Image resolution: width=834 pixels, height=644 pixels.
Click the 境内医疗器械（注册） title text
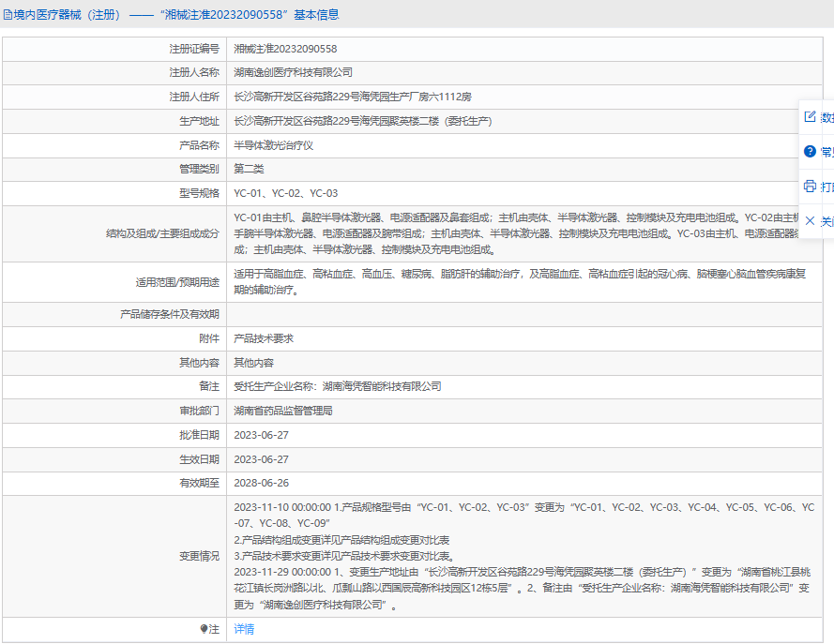coord(68,15)
